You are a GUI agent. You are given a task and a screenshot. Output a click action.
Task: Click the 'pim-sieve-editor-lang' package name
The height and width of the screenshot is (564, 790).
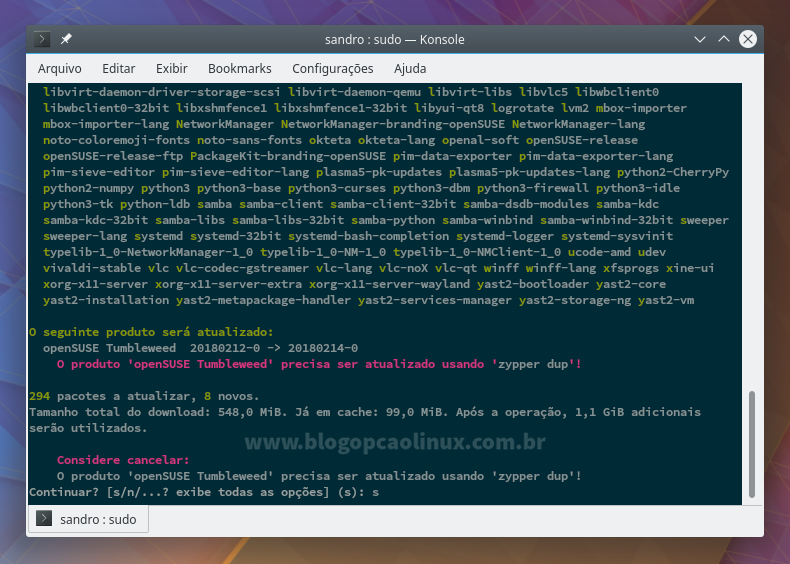tap(235, 172)
